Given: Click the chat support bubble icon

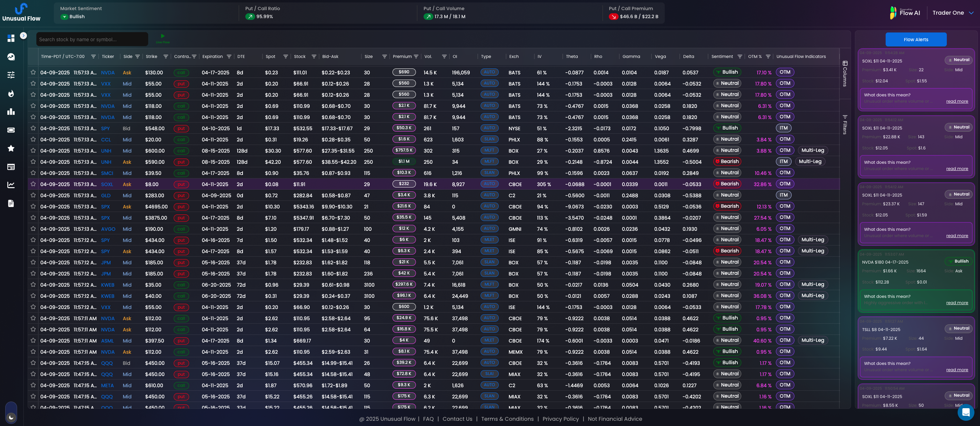Looking at the screenshot, I should (x=965, y=412).
